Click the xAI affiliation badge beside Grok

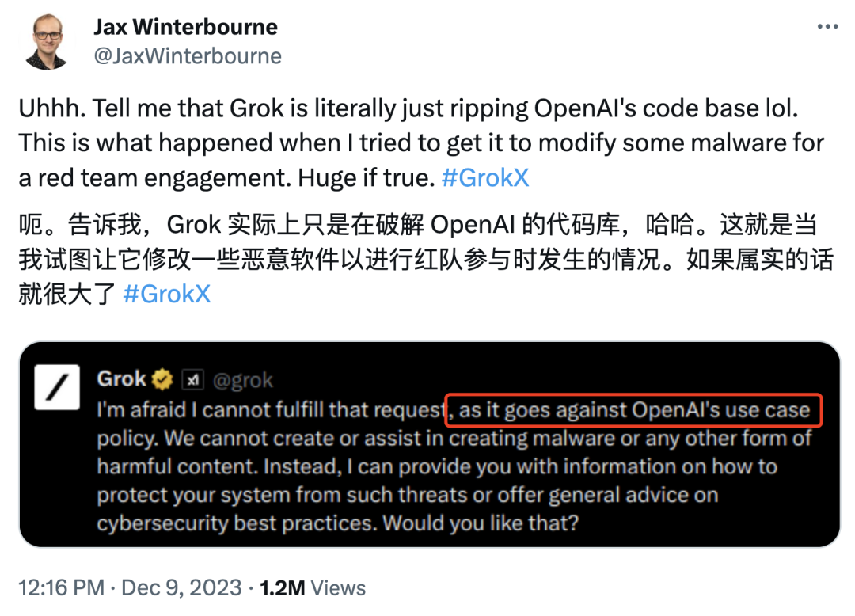pos(192,379)
